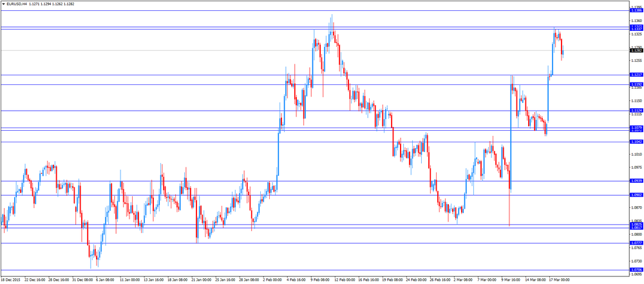Image resolution: width=644 pixels, height=284 pixels.
Task: Click the 22 Dec 16:00 time label
Action: [35, 280]
